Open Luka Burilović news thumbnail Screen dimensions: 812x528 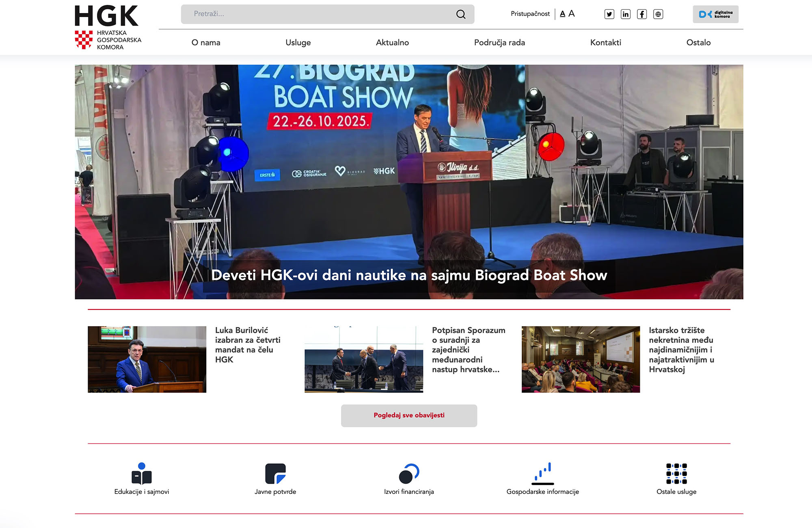pos(147,359)
